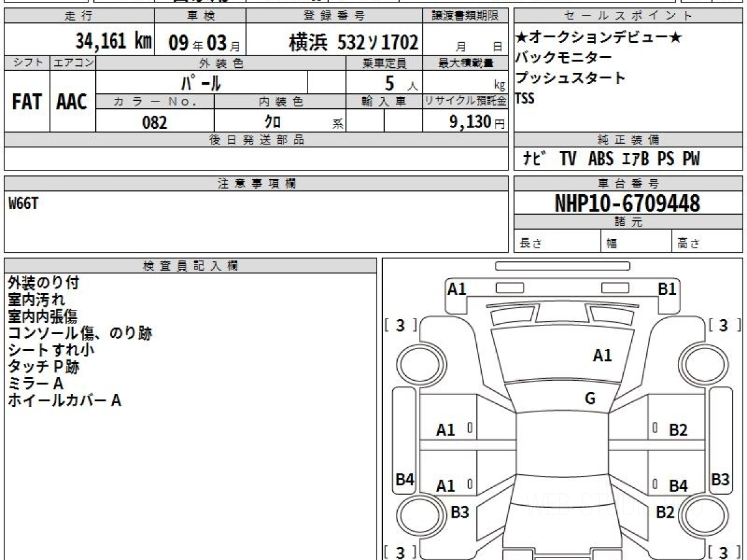The height and width of the screenshot is (560, 747).
Task: Select note コンソール傷、のり跡
Action: point(80,334)
